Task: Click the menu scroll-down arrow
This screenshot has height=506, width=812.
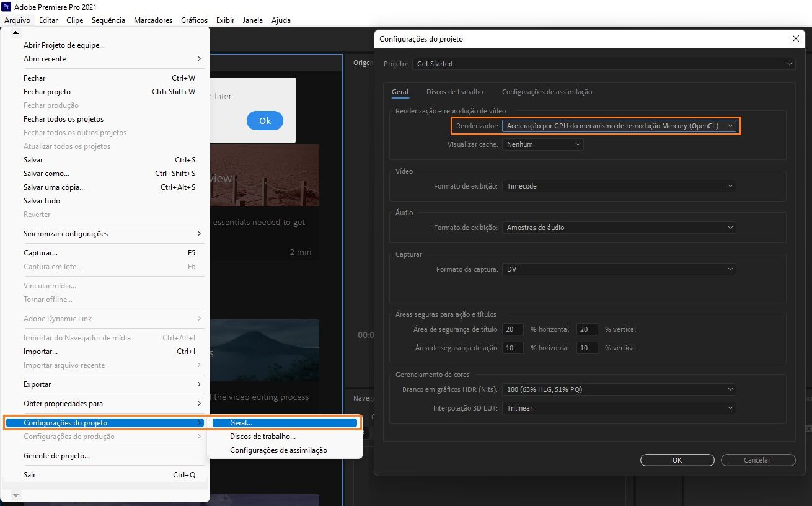Action: pos(16,495)
